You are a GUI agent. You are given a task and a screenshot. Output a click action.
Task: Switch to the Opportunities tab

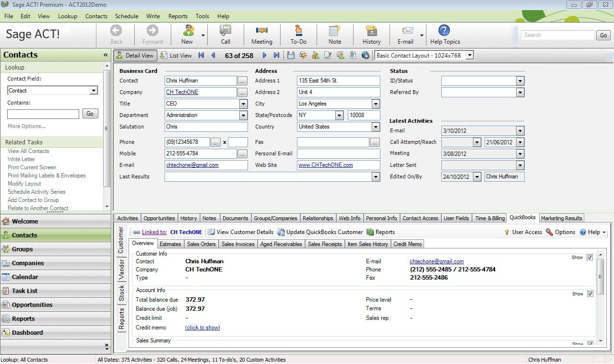tap(159, 218)
